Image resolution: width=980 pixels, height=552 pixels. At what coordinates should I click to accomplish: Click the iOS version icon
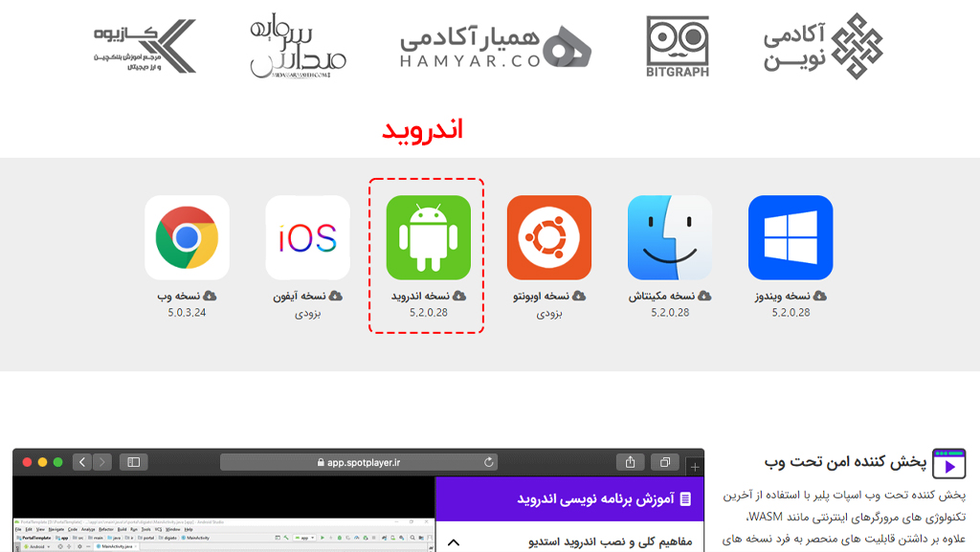pyautogui.click(x=307, y=237)
